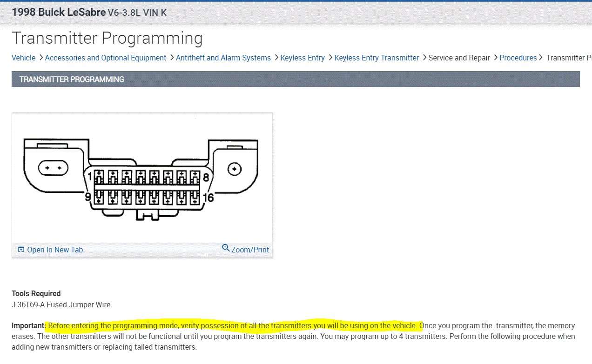Open the diagram in a new tab
592x364 pixels.
point(55,250)
